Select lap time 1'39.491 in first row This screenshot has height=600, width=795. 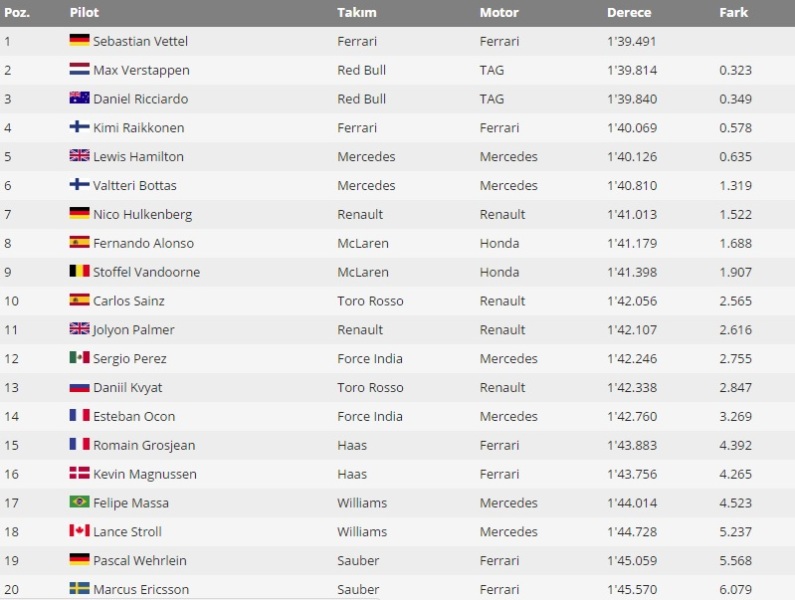631,41
